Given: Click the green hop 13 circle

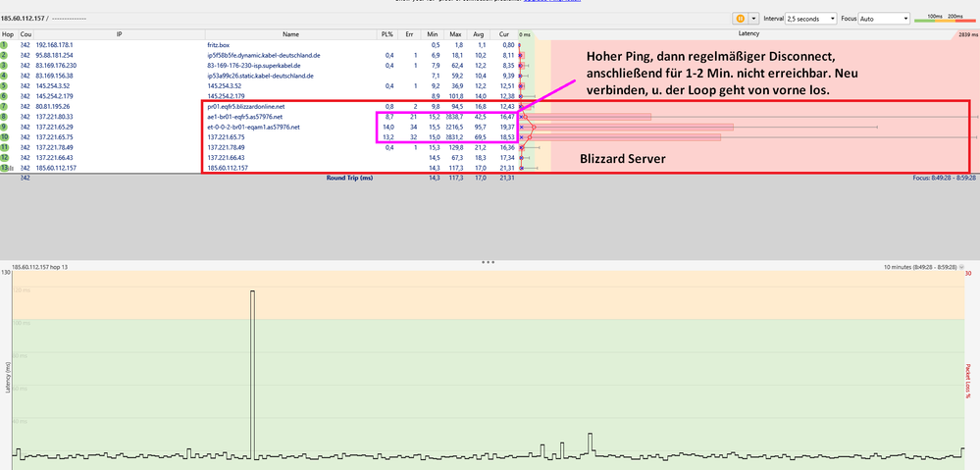Looking at the screenshot, I should 4,168.
